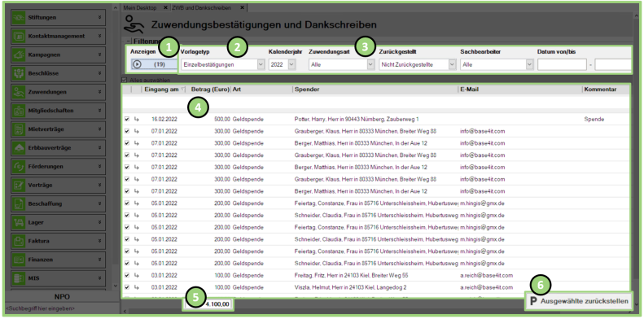Viewport: 644px width, 319px height.
Task: Toggle the Alles auswählen checkbox
Action: pyautogui.click(x=125, y=80)
